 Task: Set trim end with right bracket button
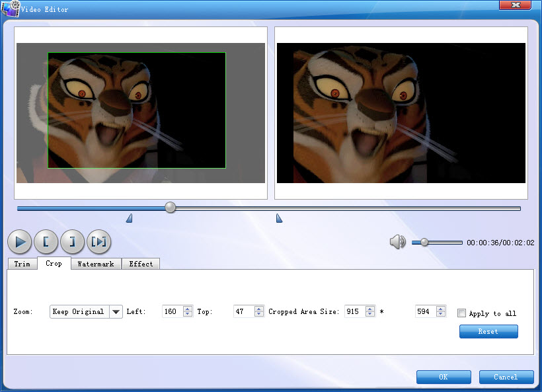(x=72, y=242)
